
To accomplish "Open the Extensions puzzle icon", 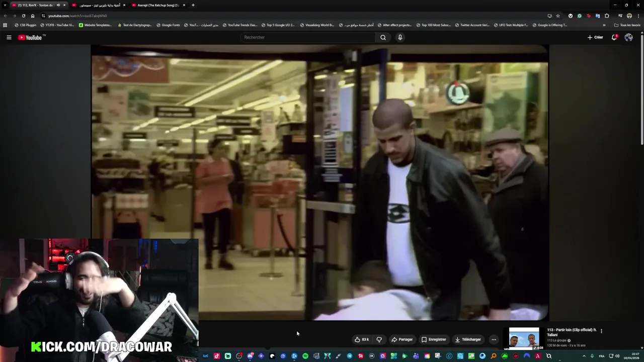I will click(x=607, y=16).
